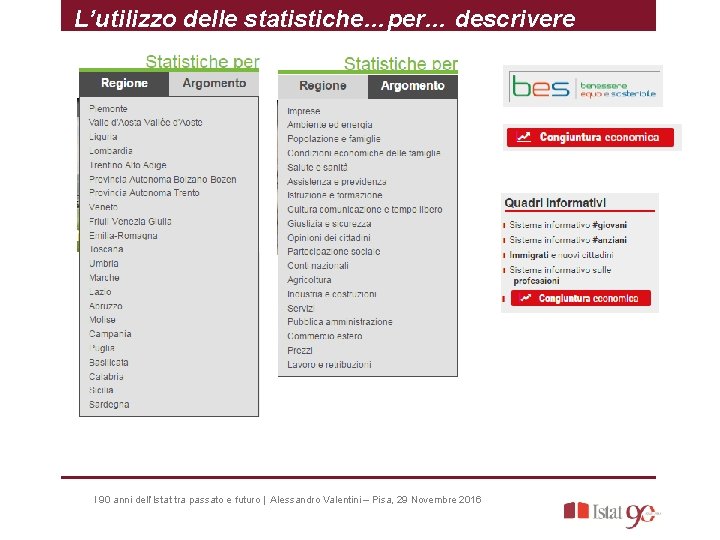The image size is (720, 540).
Task: Select Opinioni dei cittadini topic
Action: coord(329,238)
